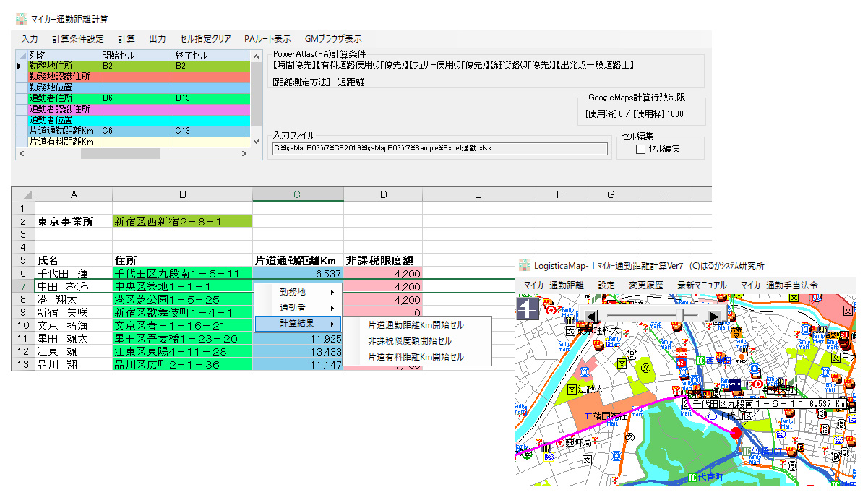868x495 pixels.
Task: Click PAルート表示 in the menu bar
Action: point(267,39)
